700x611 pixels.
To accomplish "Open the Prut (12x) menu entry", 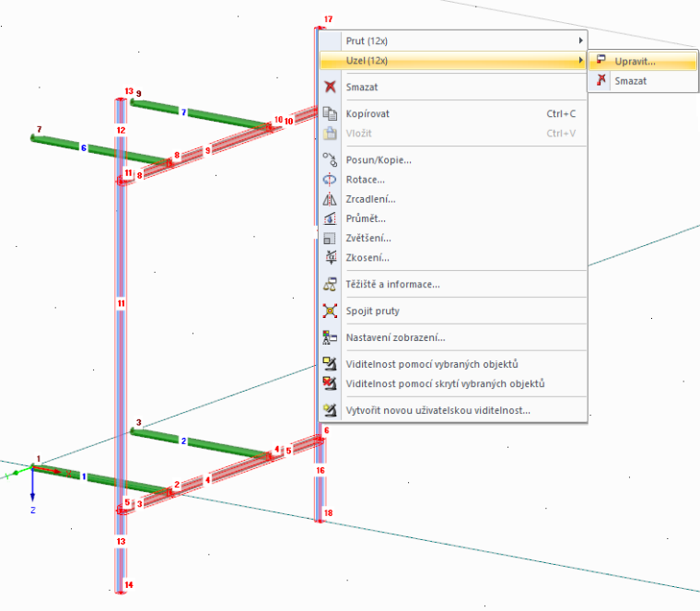I will (x=452, y=41).
